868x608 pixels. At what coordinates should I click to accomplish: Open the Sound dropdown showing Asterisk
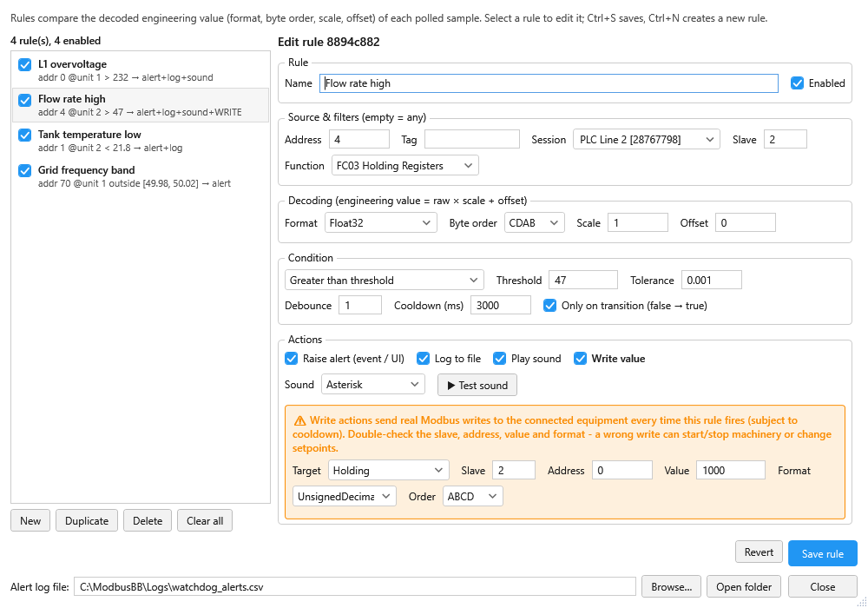point(373,384)
